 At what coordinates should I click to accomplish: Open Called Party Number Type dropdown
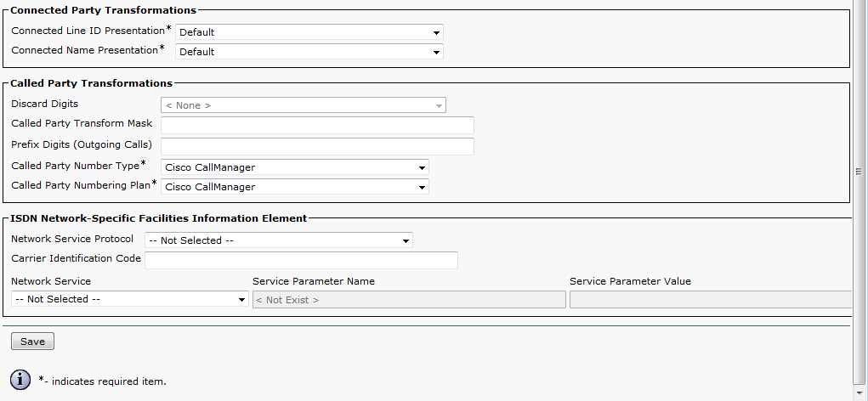294,167
